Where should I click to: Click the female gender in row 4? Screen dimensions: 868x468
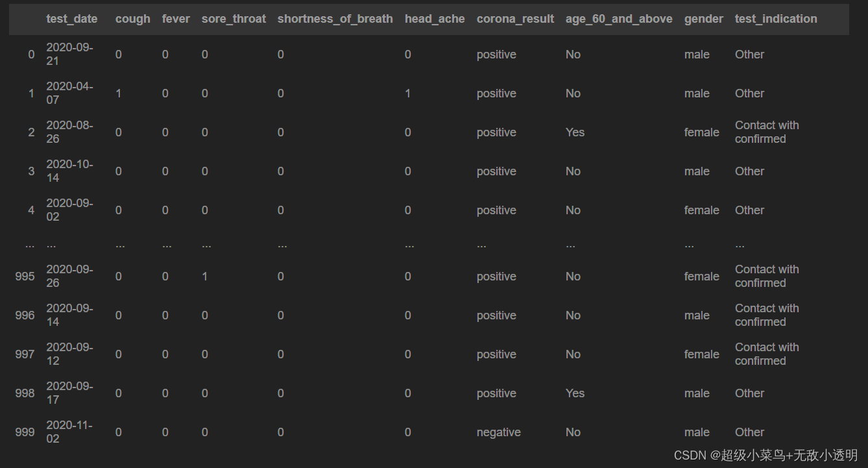point(702,210)
